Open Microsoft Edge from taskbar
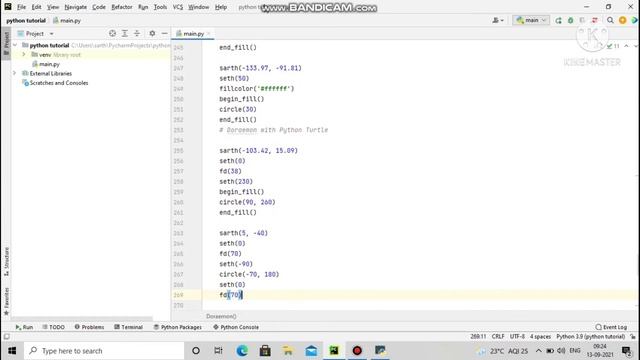This screenshot has width=640, height=360. point(242,351)
